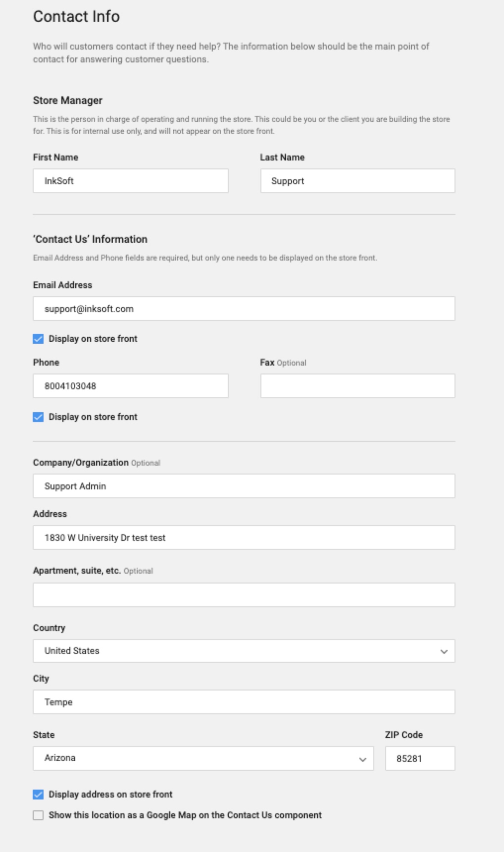This screenshot has height=852, width=504.
Task: Uncheck email Display on store front checkbox
Action: pyautogui.click(x=38, y=339)
